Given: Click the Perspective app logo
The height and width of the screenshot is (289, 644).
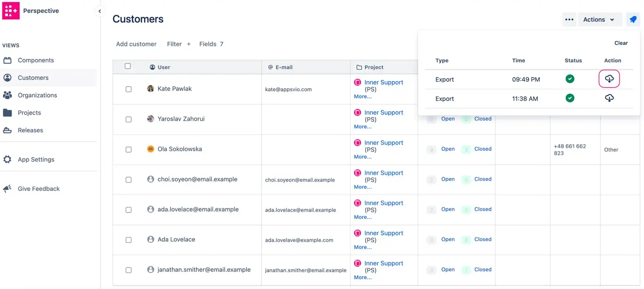Looking at the screenshot, I should click(x=10, y=11).
